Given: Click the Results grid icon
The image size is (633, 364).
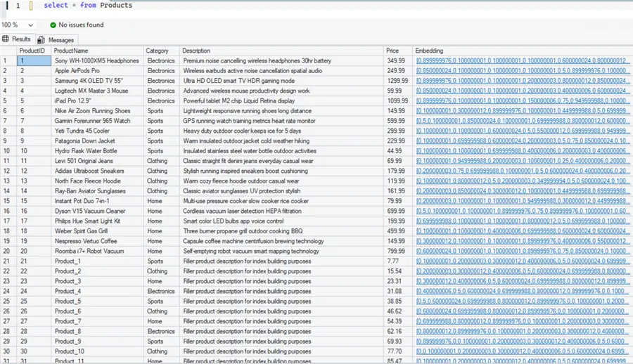Looking at the screenshot, I should pyautogui.click(x=5, y=39).
